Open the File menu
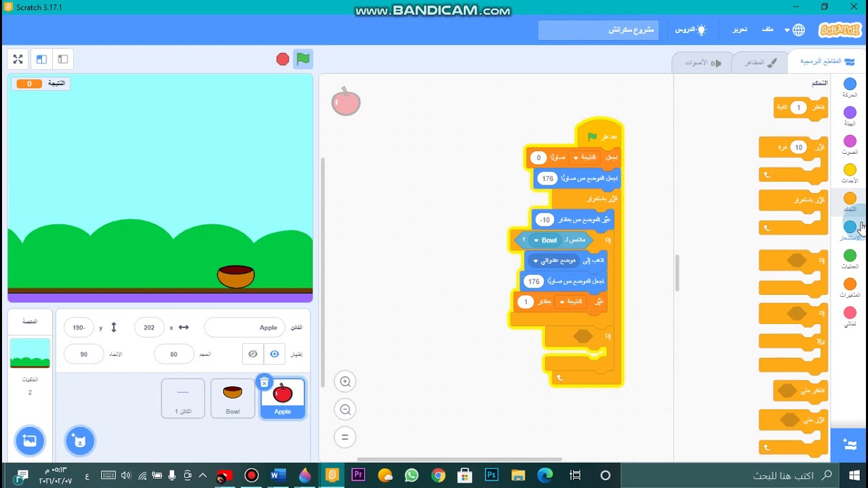Viewport: 868px width, 488px height. [768, 30]
